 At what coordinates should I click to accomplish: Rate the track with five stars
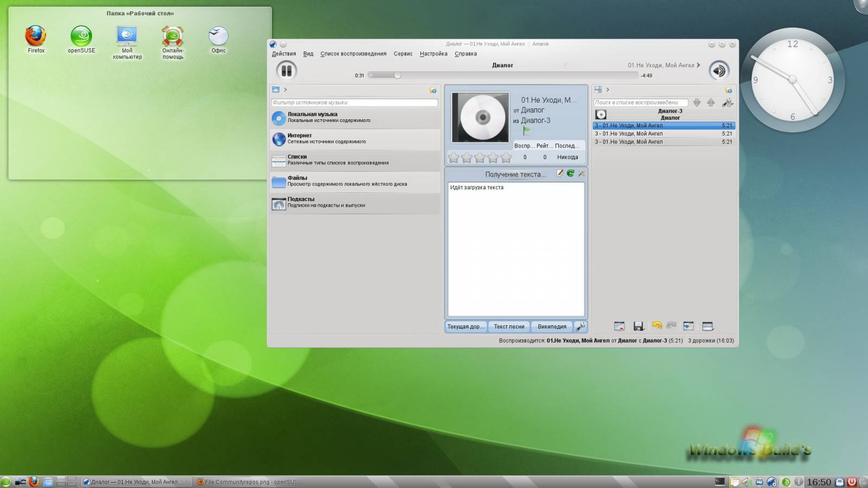pos(506,157)
